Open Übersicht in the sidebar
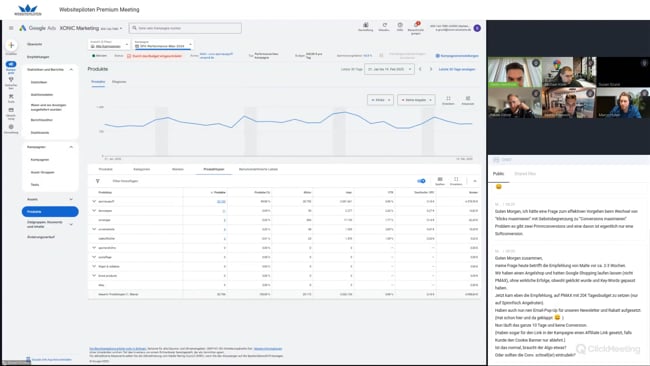Image resolution: width=650 pixels, height=366 pixels. pyautogui.click(x=34, y=44)
